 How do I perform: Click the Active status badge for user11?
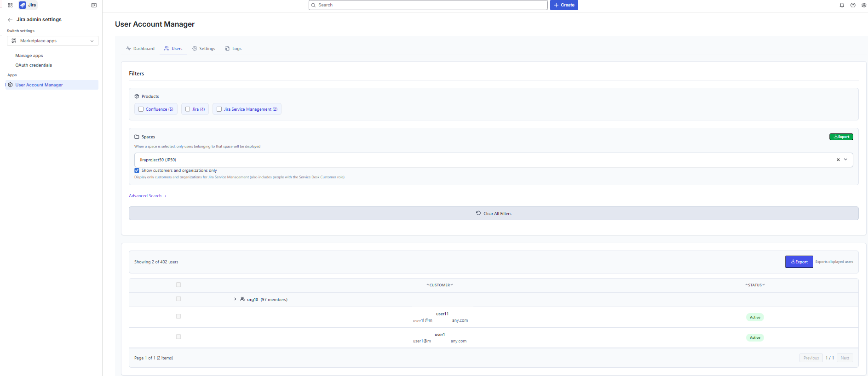pyautogui.click(x=755, y=317)
